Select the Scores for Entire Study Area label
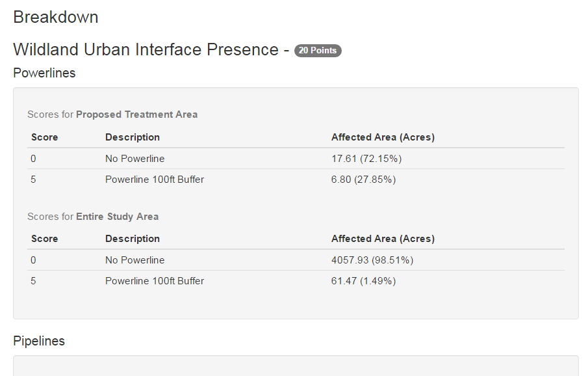 (x=93, y=217)
